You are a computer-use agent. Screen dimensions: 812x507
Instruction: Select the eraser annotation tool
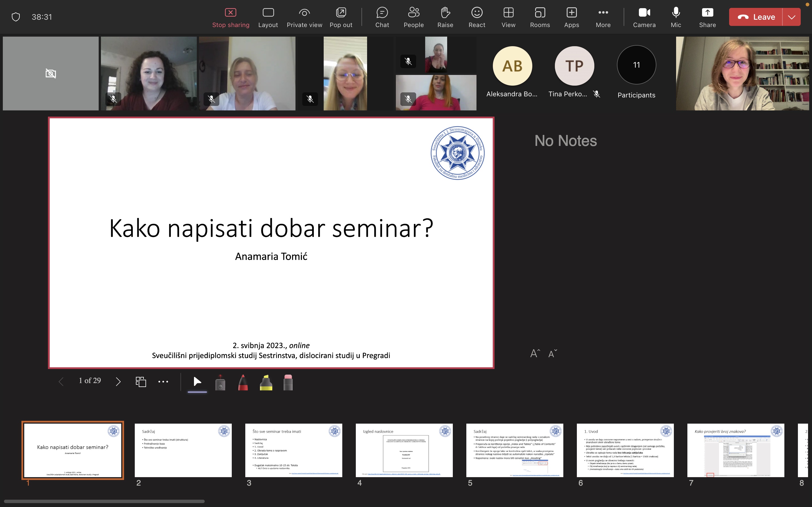click(x=288, y=382)
